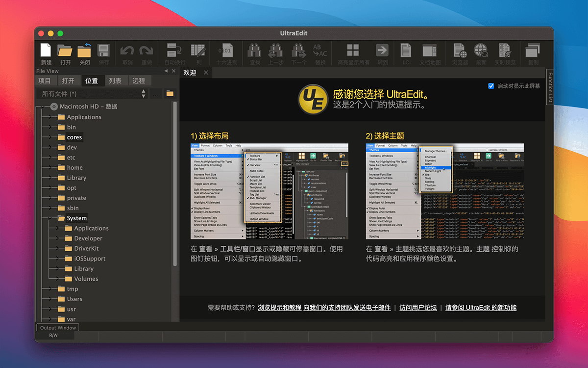Click the 下一个 (Find next) icon
The width and height of the screenshot is (588, 368).
pyautogui.click(x=299, y=50)
